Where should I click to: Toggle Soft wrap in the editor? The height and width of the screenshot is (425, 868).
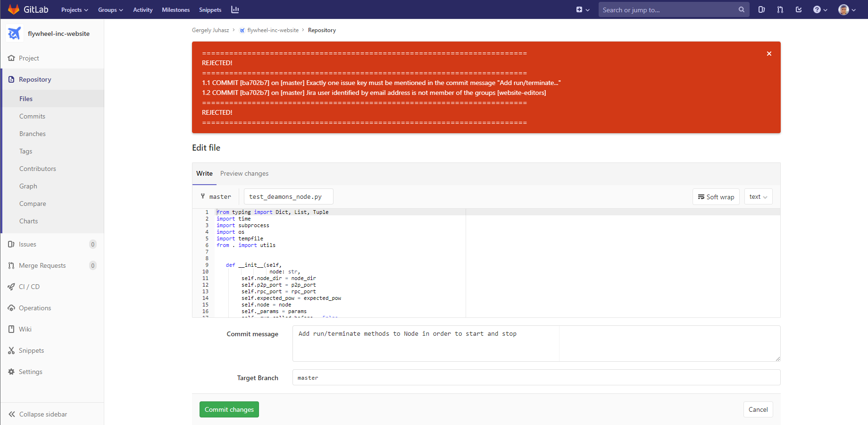tap(716, 196)
